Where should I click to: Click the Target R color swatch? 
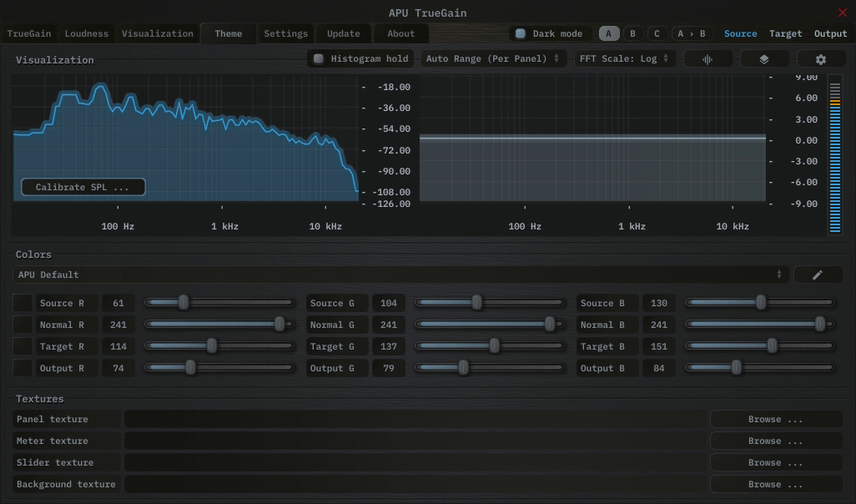pyautogui.click(x=23, y=346)
